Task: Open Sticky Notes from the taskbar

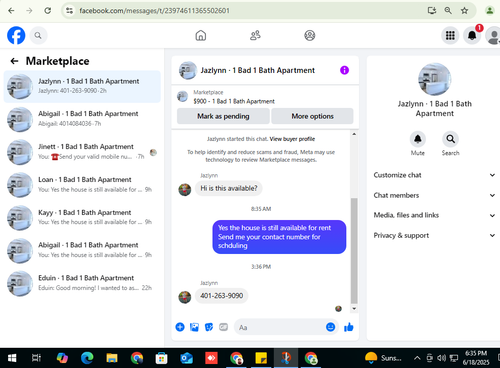Action: pyautogui.click(x=261, y=358)
